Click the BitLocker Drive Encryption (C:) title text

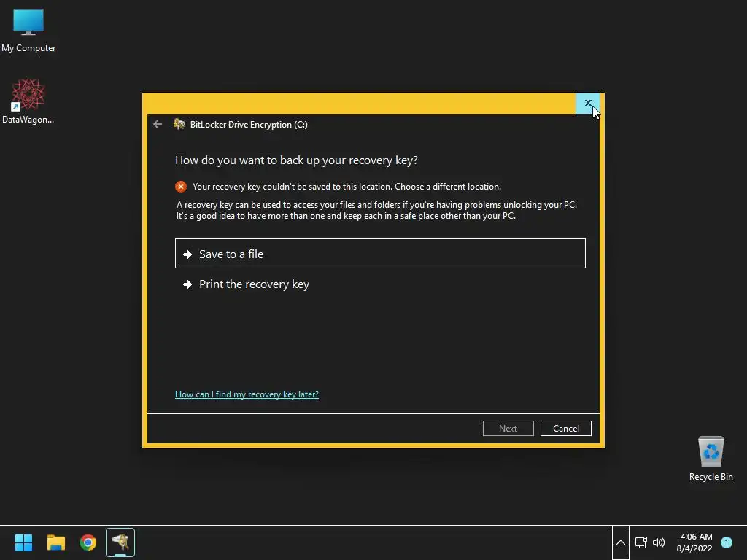(249, 125)
